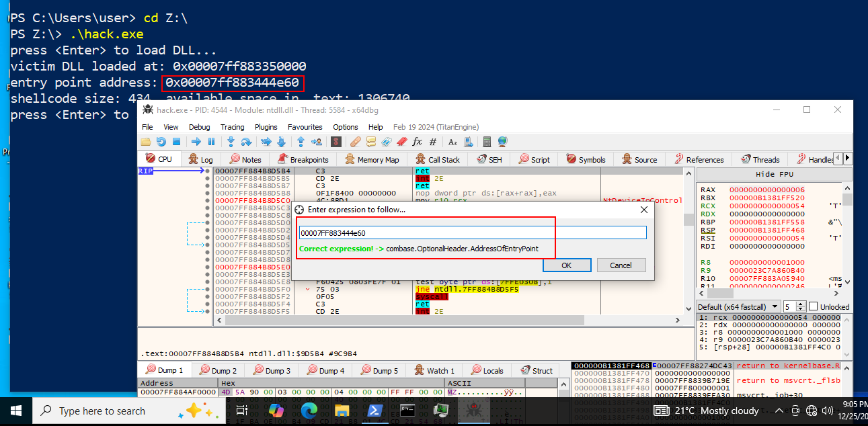The width and height of the screenshot is (868, 426).
Task: Switch to the Log tab
Action: pyautogui.click(x=200, y=159)
